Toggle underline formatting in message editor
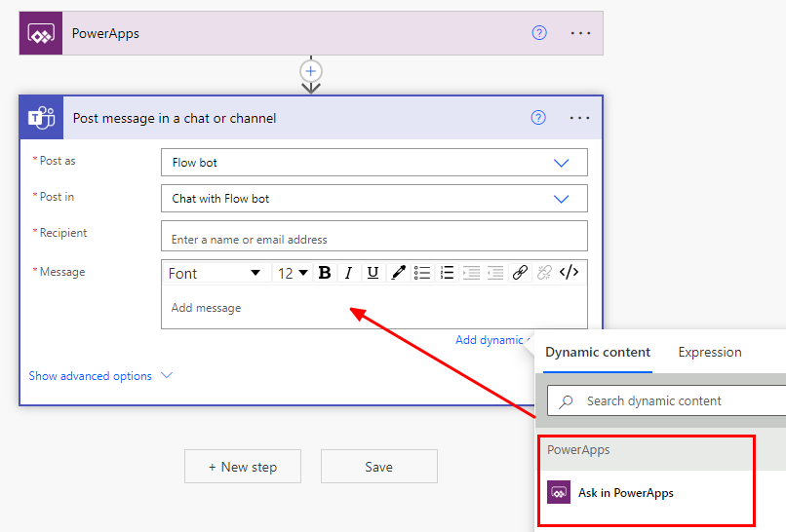786x532 pixels. click(x=373, y=273)
